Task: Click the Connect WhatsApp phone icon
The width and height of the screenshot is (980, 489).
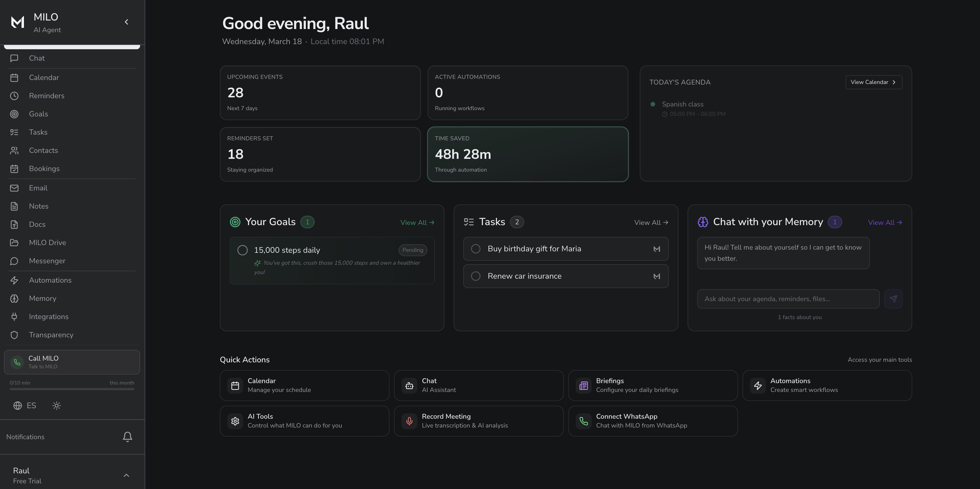Action: click(584, 421)
